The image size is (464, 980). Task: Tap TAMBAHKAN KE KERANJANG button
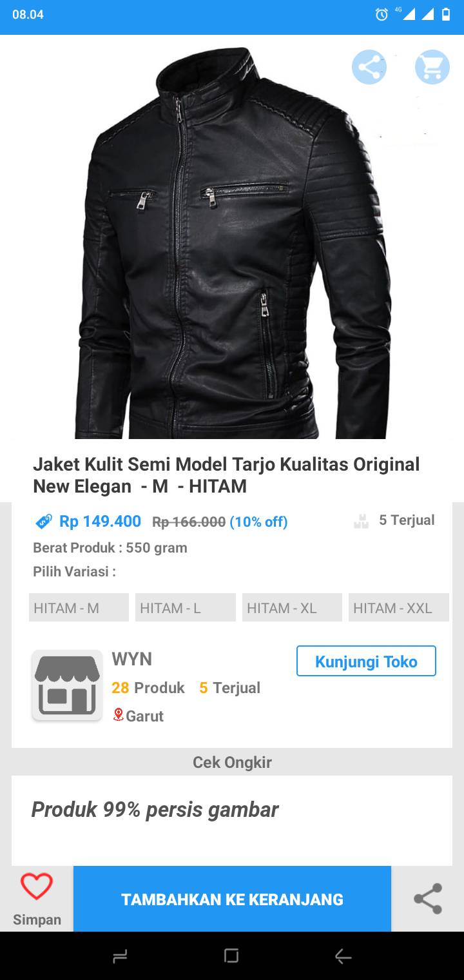click(232, 899)
